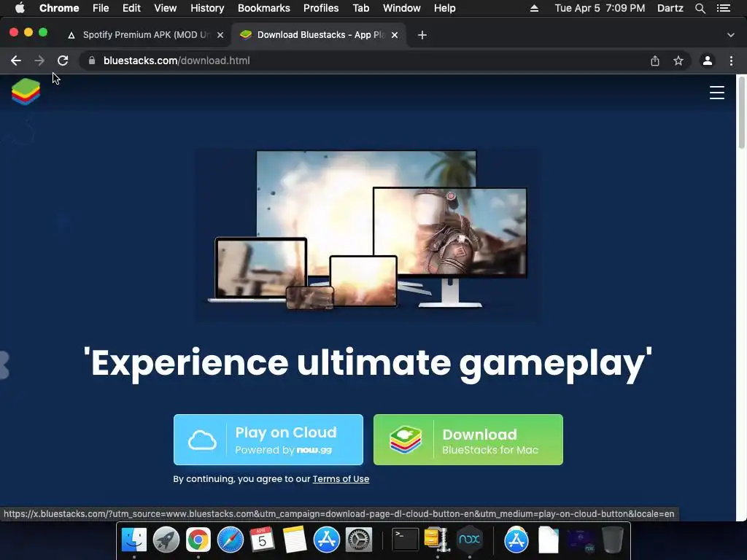Open the Edit menu
747x560 pixels.
131,8
